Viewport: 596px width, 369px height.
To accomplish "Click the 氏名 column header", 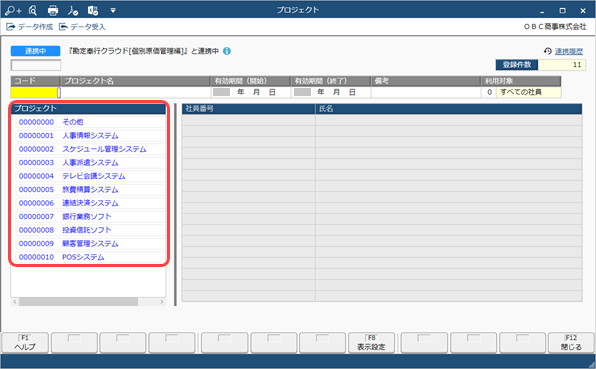I will (449, 109).
